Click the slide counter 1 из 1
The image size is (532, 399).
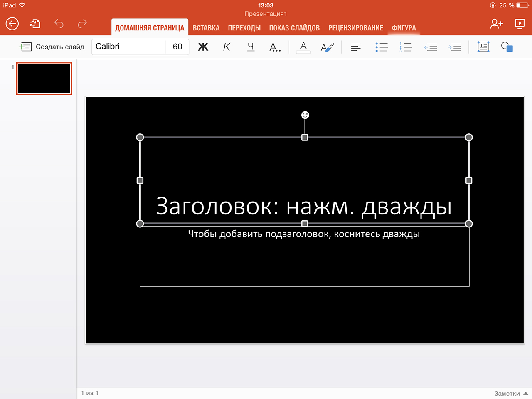(90, 393)
